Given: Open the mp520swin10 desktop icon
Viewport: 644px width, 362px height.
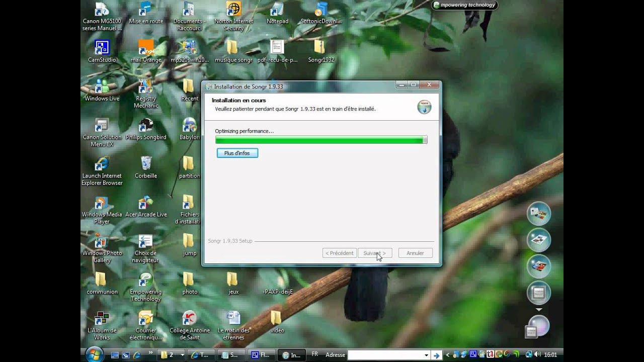Looking at the screenshot, I should click(189, 52).
